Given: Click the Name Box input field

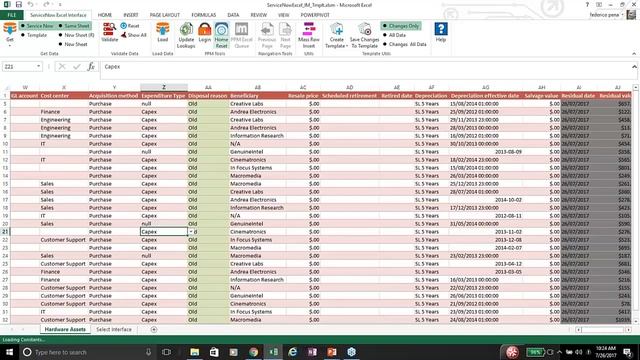Looking at the screenshot, I should point(19,66).
